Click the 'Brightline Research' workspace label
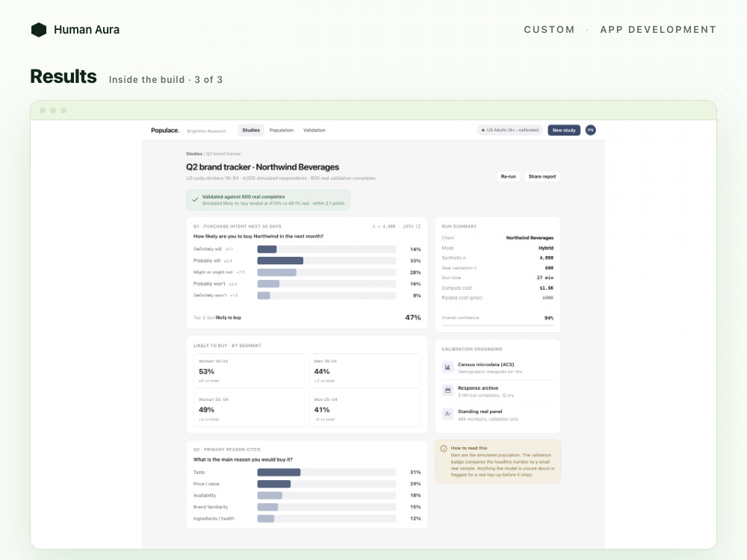Viewport: 747px width, 560px height. coord(206,131)
